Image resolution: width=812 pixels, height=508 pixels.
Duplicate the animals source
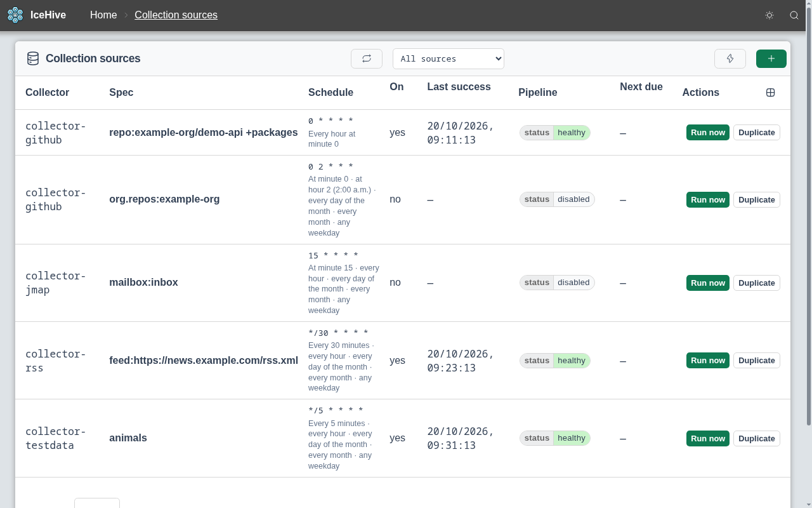click(757, 438)
